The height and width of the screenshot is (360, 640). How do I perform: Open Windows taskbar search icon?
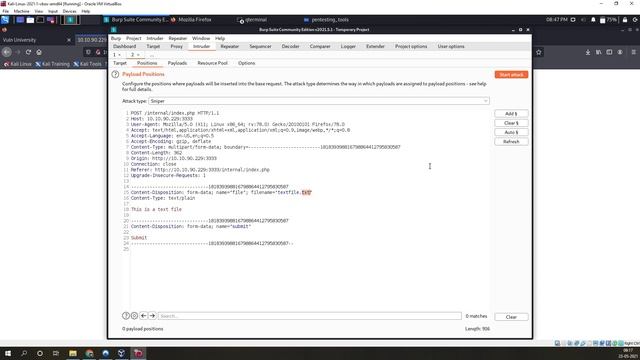(24, 353)
